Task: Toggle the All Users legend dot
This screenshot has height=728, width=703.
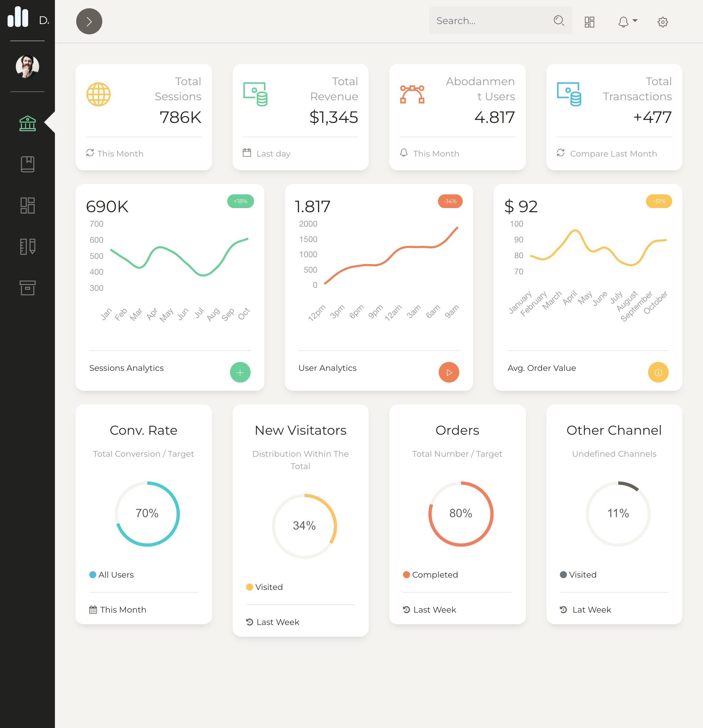Action: tap(93, 575)
